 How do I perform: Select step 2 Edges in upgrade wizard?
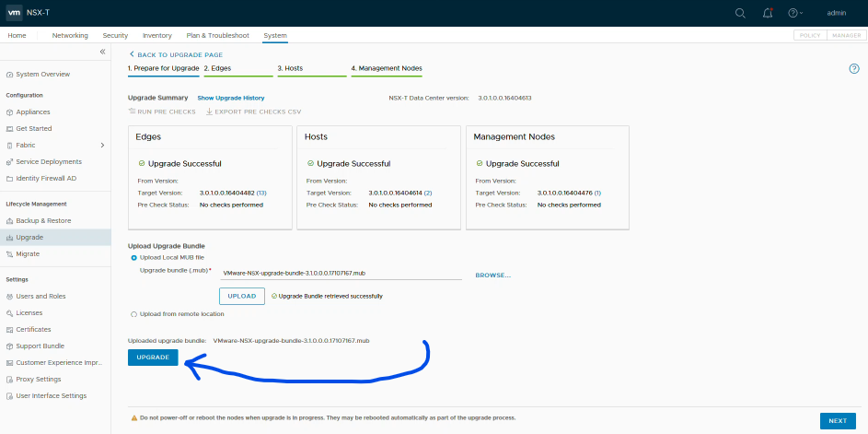pyautogui.click(x=217, y=68)
